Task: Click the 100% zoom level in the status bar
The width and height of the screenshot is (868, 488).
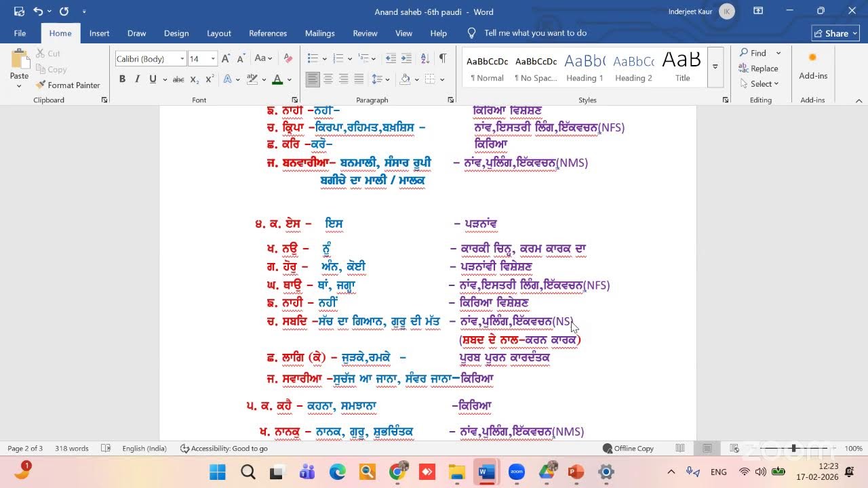Action: tap(853, 448)
